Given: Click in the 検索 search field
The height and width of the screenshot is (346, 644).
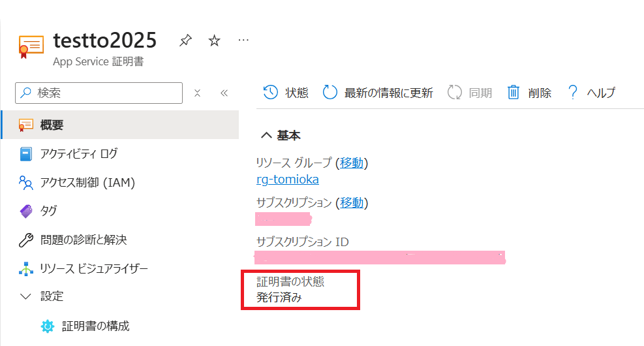Looking at the screenshot, I should pos(104,93).
